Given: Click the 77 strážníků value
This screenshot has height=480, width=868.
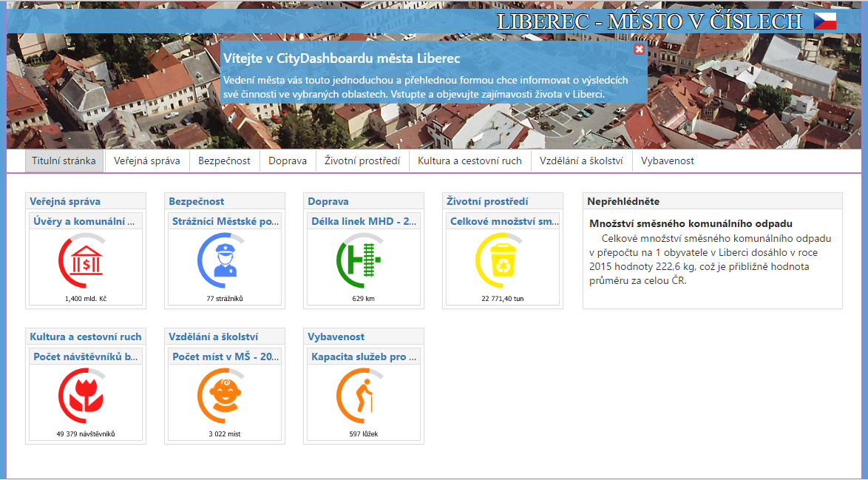Looking at the screenshot, I should click(x=225, y=298).
